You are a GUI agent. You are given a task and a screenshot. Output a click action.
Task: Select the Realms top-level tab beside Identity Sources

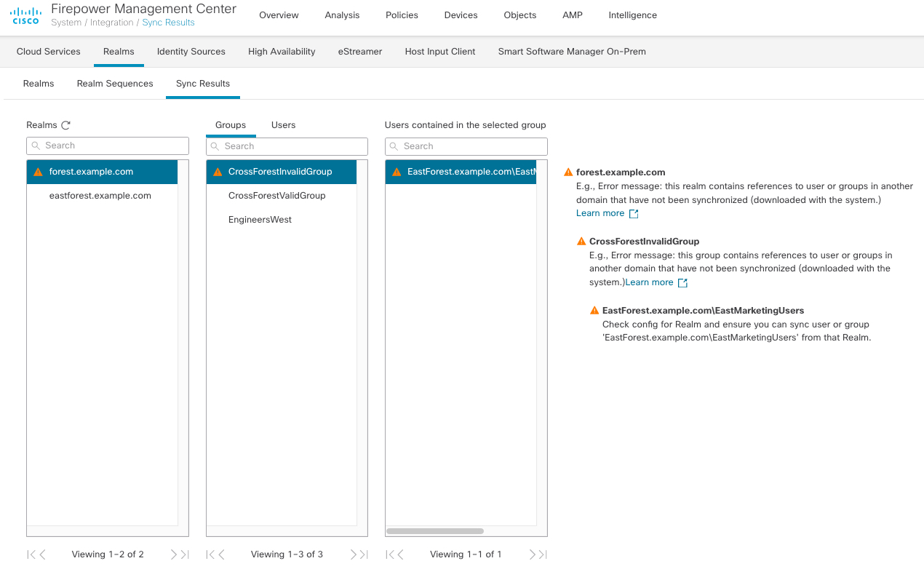point(119,52)
